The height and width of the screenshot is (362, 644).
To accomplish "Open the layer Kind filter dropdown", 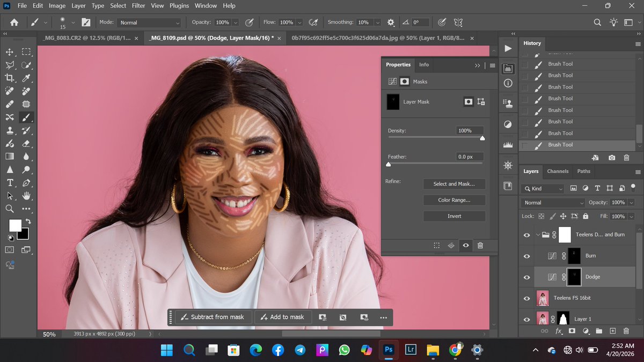I will [543, 189].
